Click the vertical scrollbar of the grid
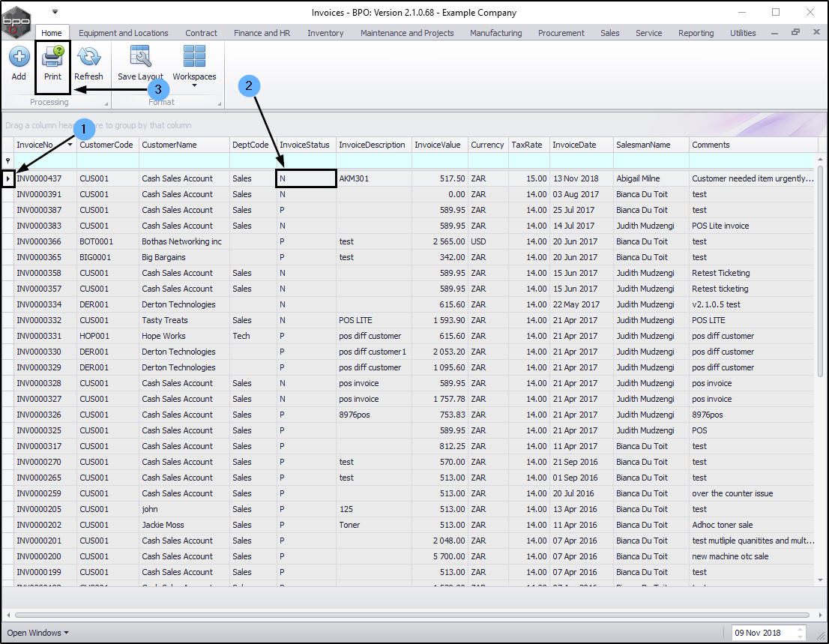The width and height of the screenshot is (829, 644). coord(820,271)
